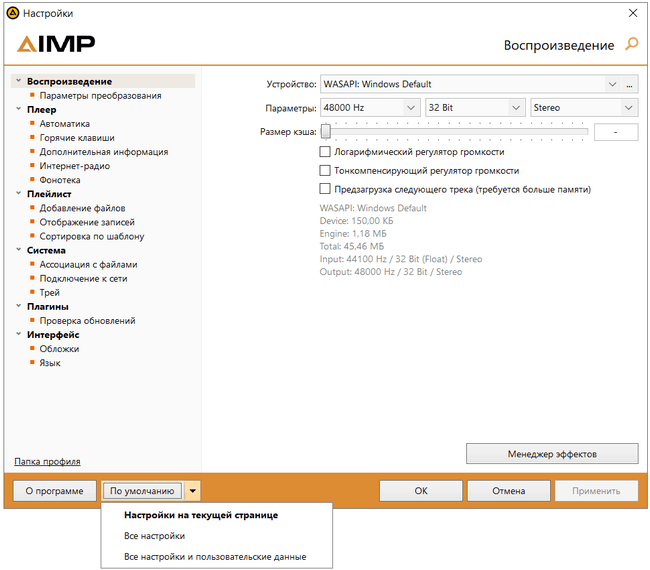Click the Отмена button

click(x=509, y=491)
